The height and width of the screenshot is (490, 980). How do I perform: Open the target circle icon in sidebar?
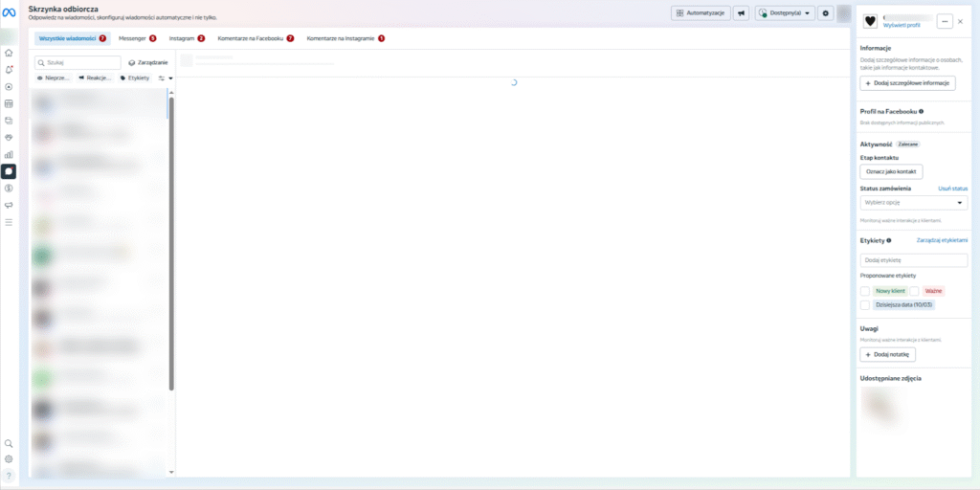click(x=9, y=87)
